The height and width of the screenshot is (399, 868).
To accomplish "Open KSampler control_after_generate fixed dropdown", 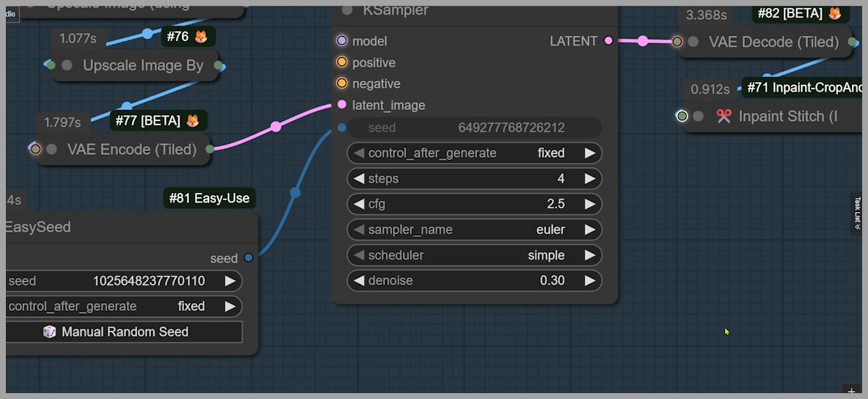I will click(x=474, y=153).
